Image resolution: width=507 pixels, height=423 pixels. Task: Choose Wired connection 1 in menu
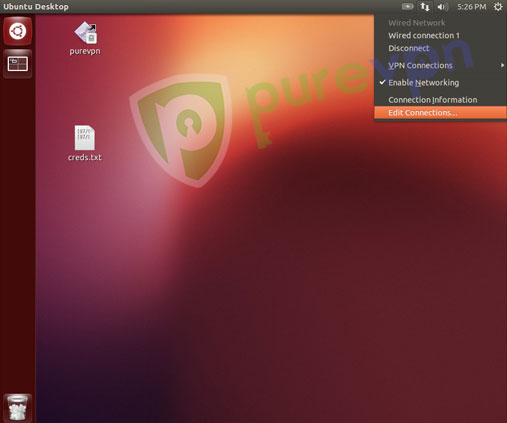[440, 35]
